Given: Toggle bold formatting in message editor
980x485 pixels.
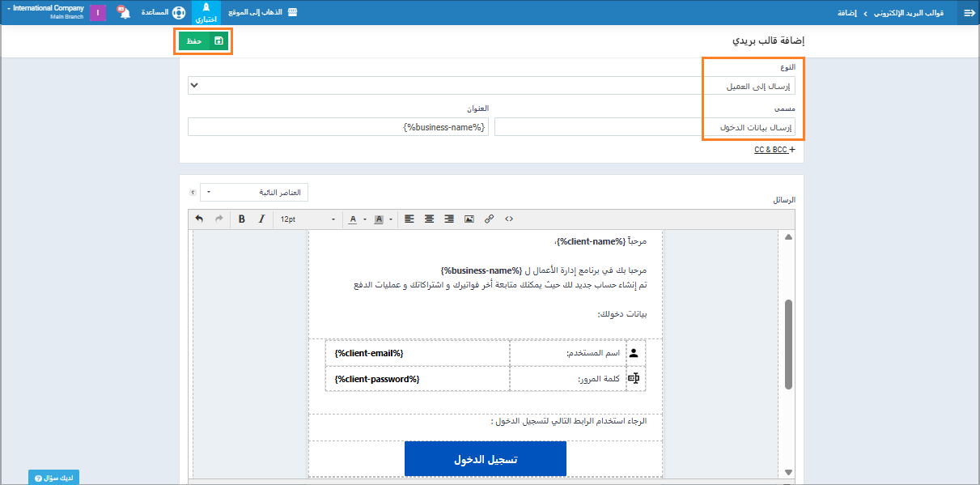Looking at the screenshot, I should pos(241,219).
